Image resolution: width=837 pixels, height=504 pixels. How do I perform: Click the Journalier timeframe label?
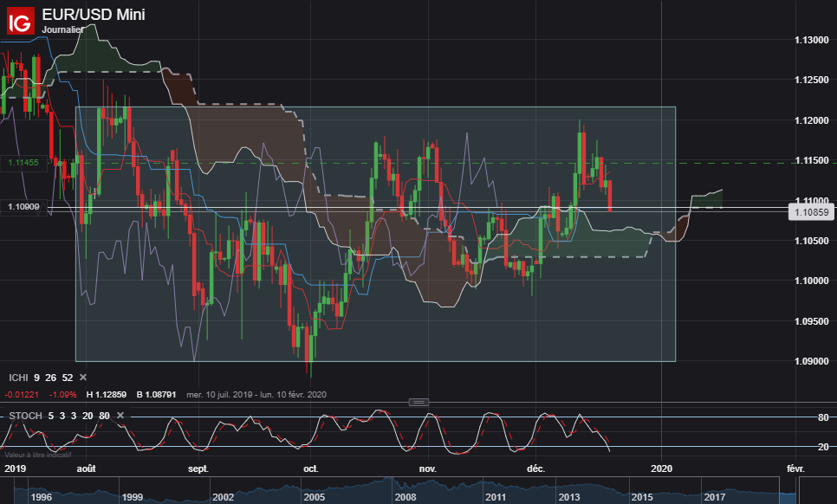[x=62, y=29]
